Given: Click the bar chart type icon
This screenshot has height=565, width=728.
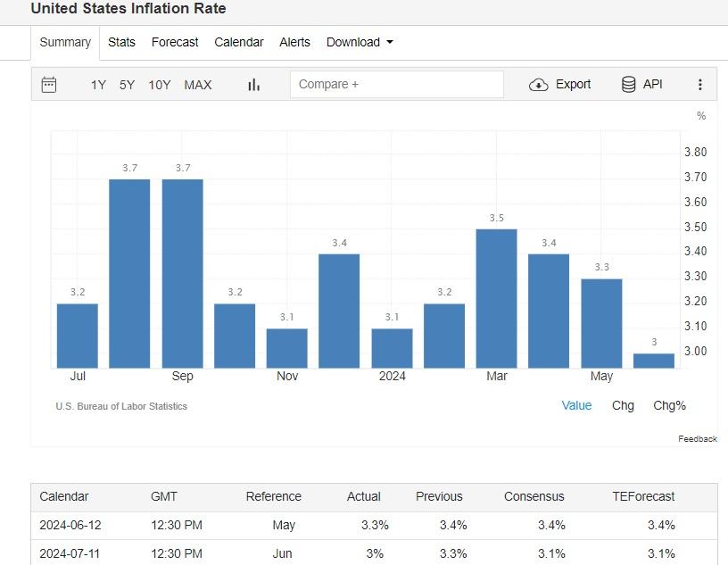Looking at the screenshot, I should [253, 85].
